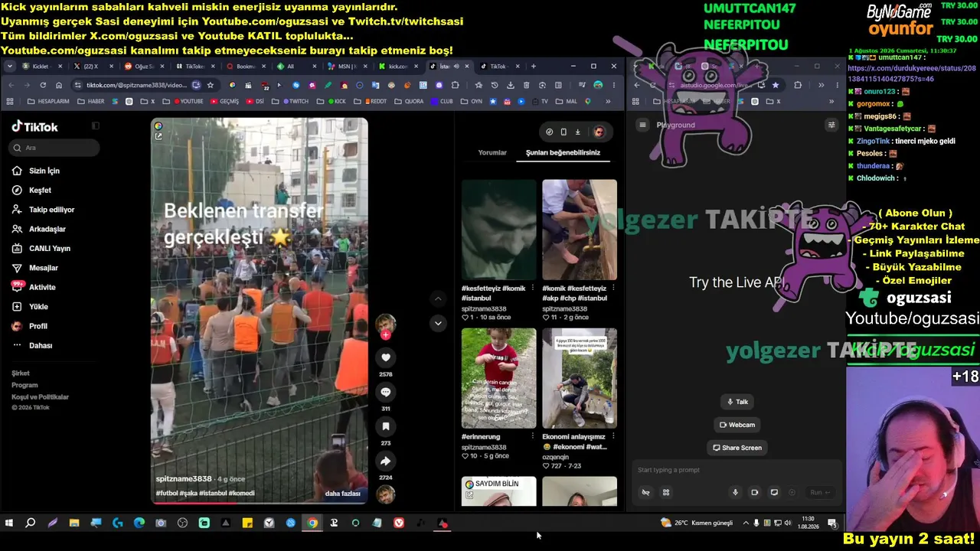
Task: Open taskbar volume control
Action: tap(788, 523)
